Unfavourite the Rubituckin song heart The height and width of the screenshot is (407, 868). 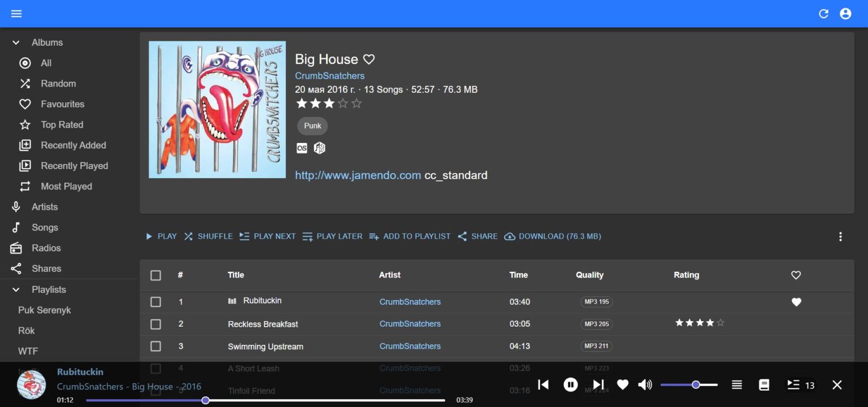click(796, 302)
